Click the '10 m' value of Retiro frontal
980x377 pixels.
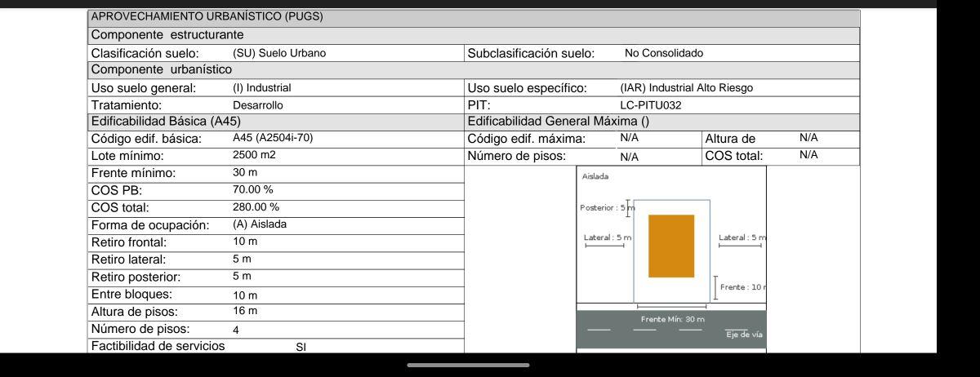click(x=245, y=242)
